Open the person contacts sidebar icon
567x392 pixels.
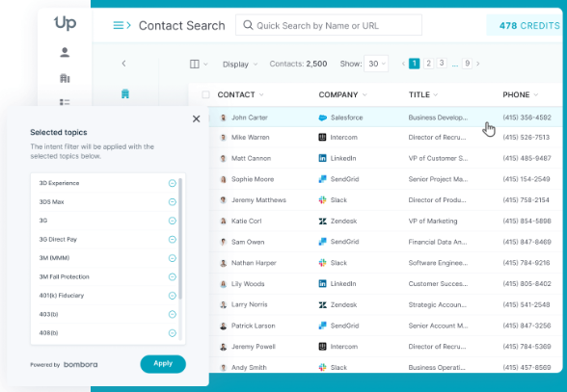click(x=65, y=52)
